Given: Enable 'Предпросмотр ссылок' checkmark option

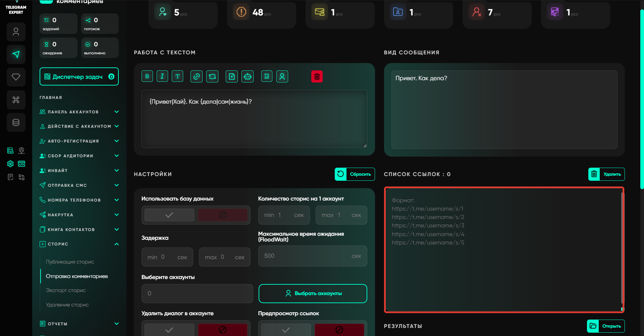Looking at the screenshot, I should coord(286,330).
